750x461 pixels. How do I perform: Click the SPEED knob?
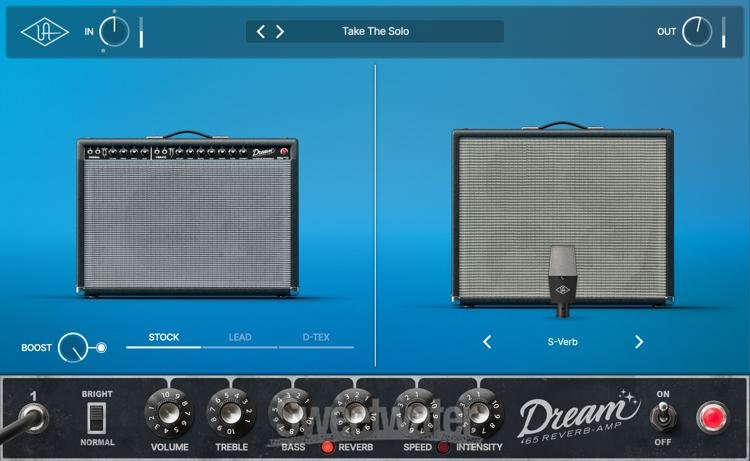tap(417, 413)
